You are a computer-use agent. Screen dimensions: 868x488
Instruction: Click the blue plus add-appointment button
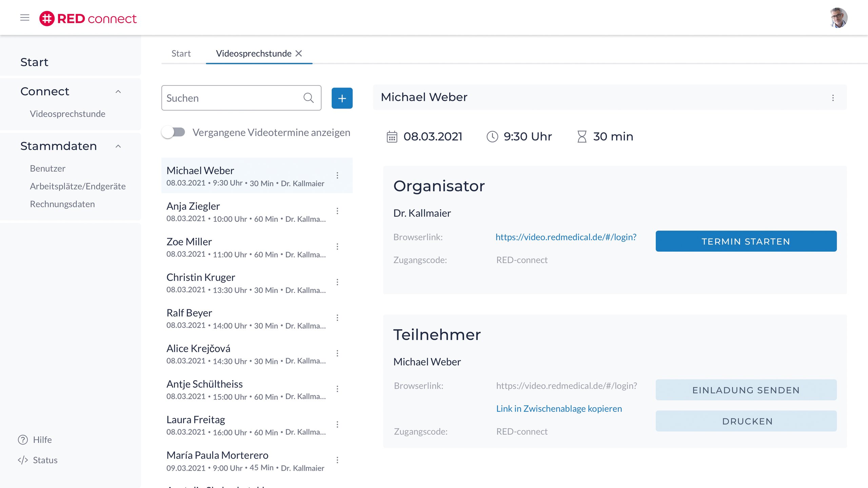click(x=342, y=98)
